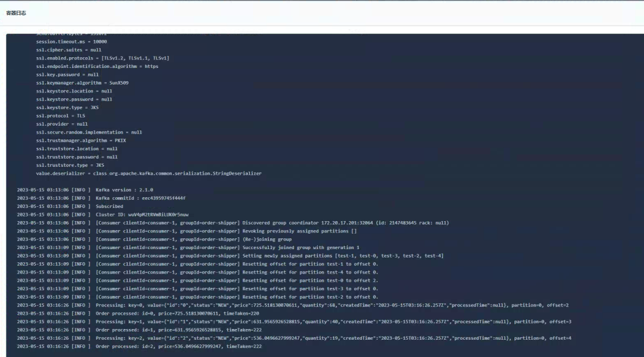Click ssl.keystore.password = null line
Viewport: 644px width, 357px height.
coord(74,100)
